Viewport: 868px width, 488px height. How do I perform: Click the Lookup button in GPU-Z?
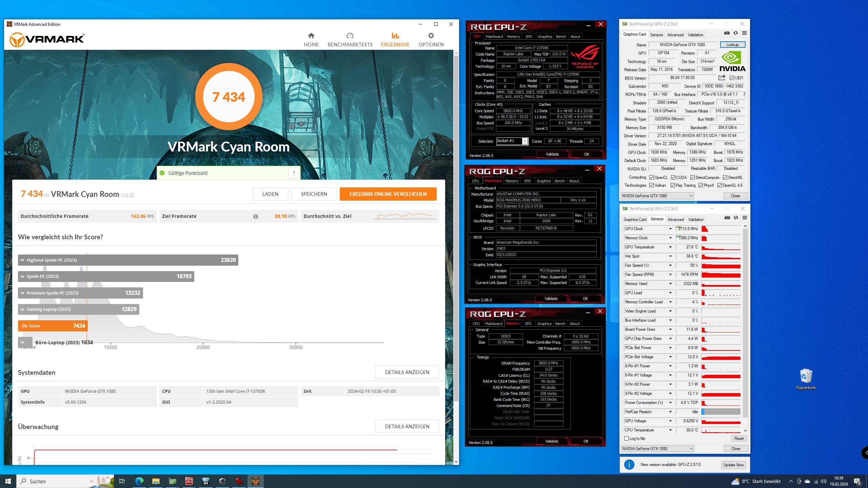732,45
